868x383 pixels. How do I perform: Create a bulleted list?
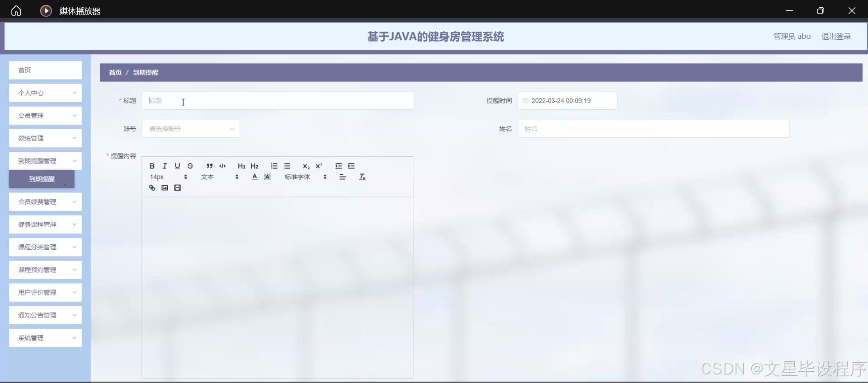[287, 166]
